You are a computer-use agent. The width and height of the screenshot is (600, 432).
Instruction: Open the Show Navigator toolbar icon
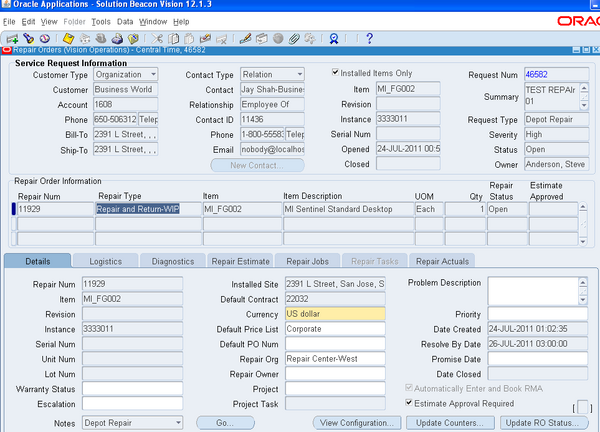[x=45, y=39]
